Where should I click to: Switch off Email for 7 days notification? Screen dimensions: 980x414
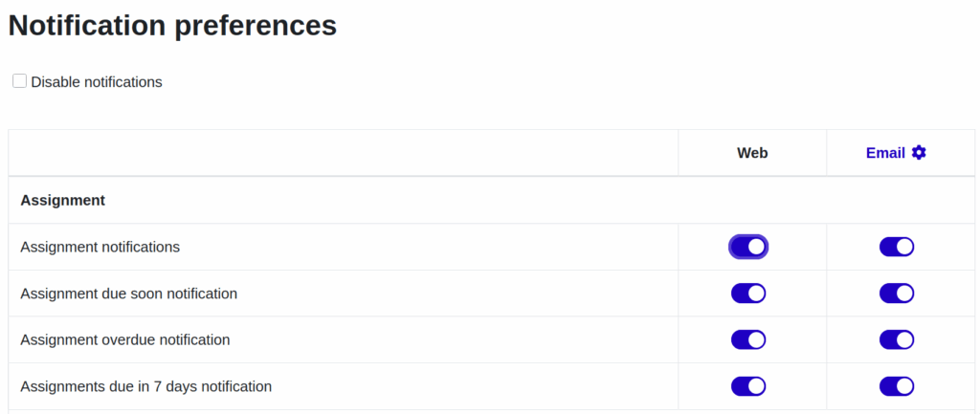click(897, 386)
